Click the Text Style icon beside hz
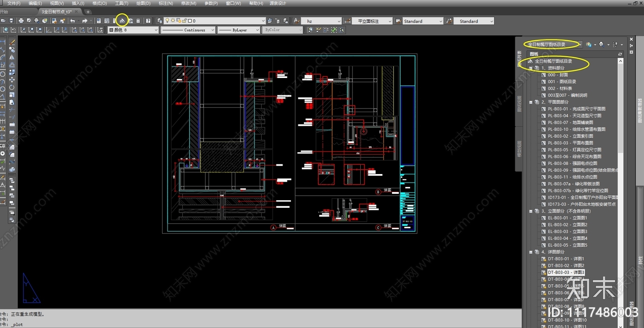Viewport: 644px width, 328px height. tap(296, 21)
